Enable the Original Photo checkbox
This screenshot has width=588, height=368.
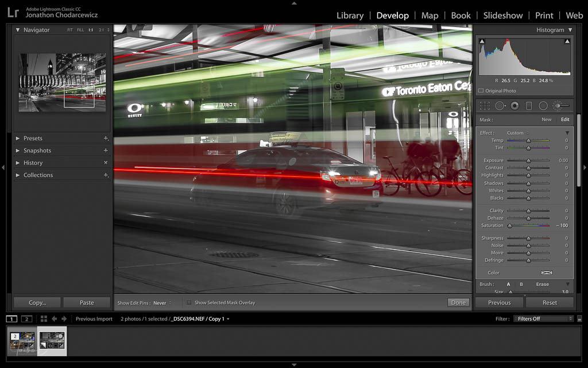point(481,91)
